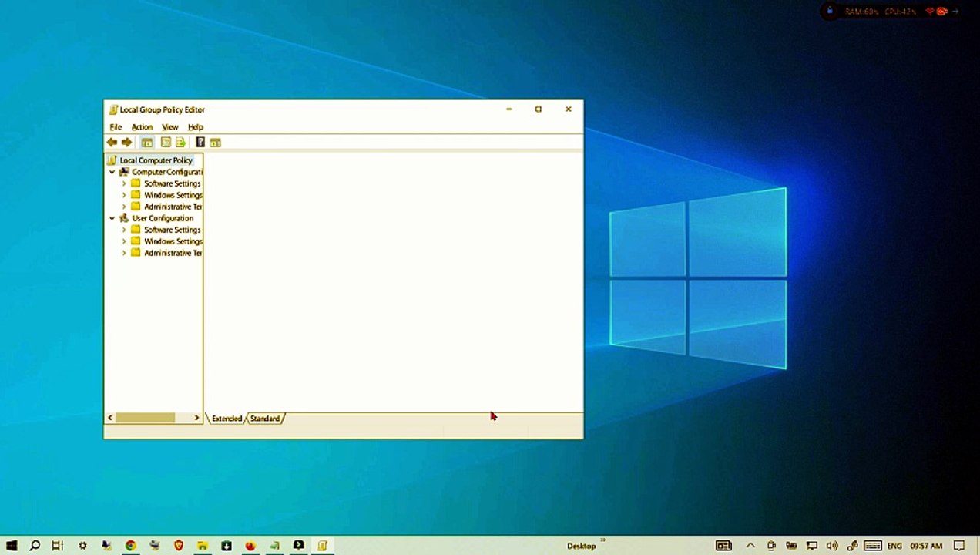Expand Administrative Templates under Computer Configuration
This screenshot has height=555, width=980.
tap(124, 207)
